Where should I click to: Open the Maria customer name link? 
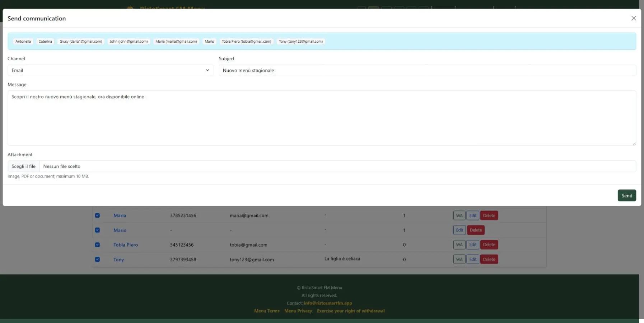(x=120, y=215)
